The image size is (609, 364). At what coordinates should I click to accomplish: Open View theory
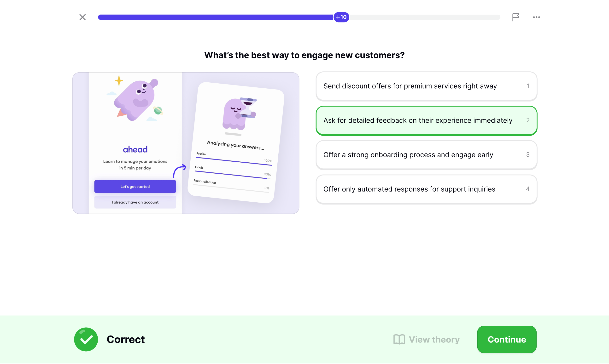click(434, 339)
